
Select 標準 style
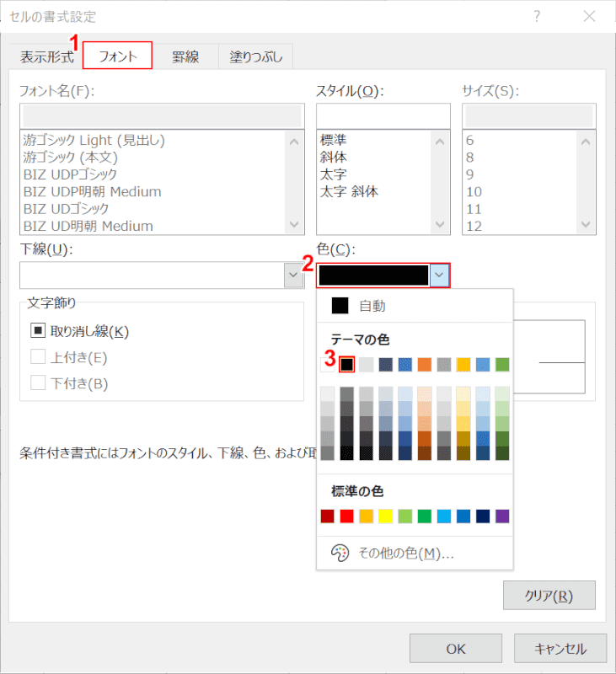333,140
